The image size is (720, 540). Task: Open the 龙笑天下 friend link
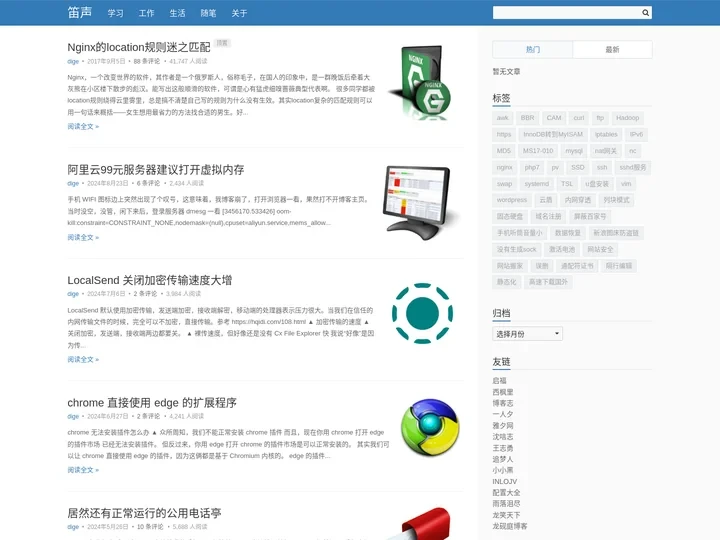tap(506, 515)
